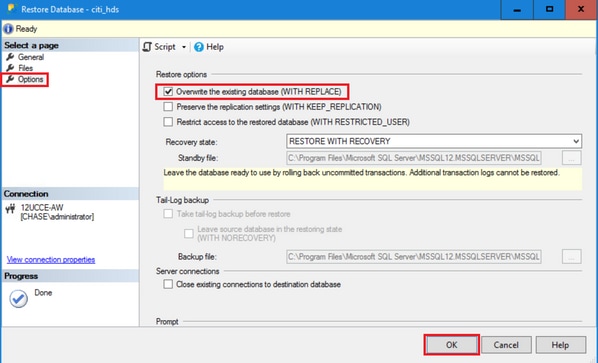Click the Server connections section heading
Image resolution: width=598 pixels, height=363 pixels.
188,271
